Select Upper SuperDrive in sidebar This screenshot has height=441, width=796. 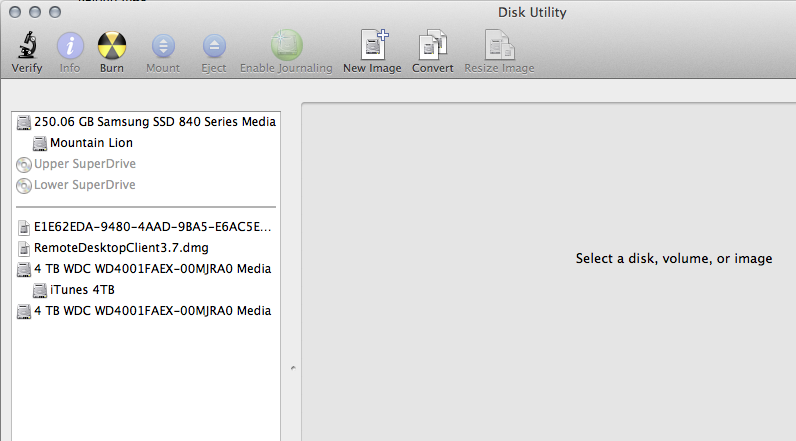pyautogui.click(x=84, y=164)
